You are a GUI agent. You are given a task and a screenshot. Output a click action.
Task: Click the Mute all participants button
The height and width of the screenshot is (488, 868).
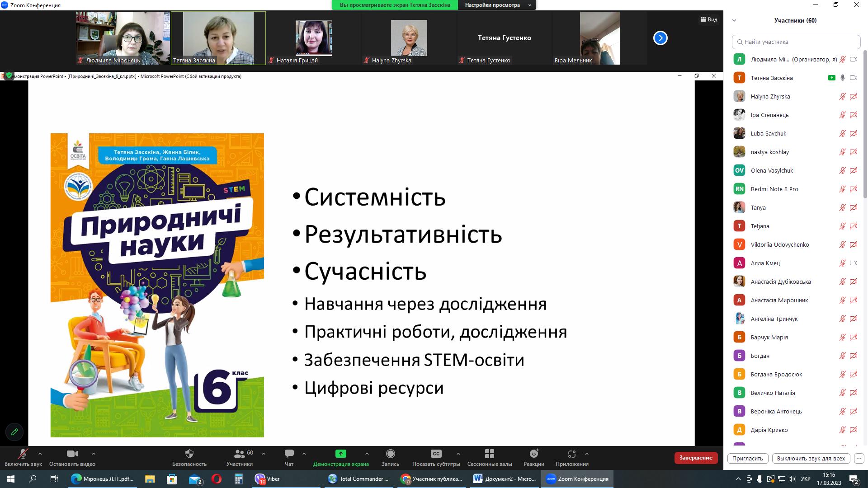(x=811, y=458)
